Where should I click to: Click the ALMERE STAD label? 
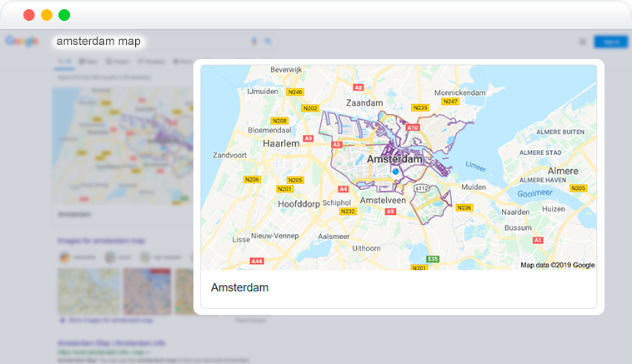[x=540, y=152]
